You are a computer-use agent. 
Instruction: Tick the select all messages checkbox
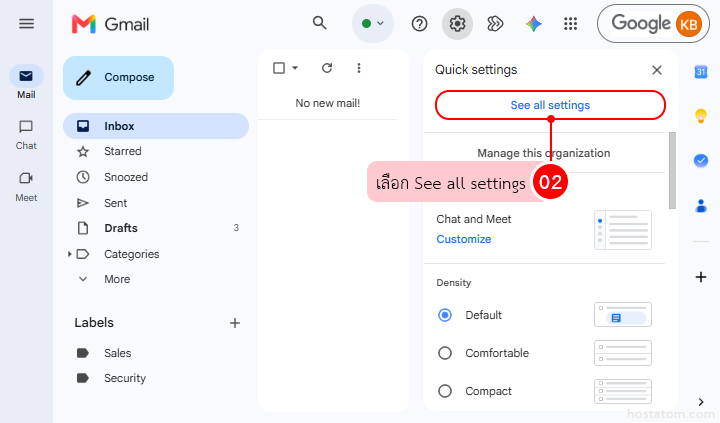point(279,68)
